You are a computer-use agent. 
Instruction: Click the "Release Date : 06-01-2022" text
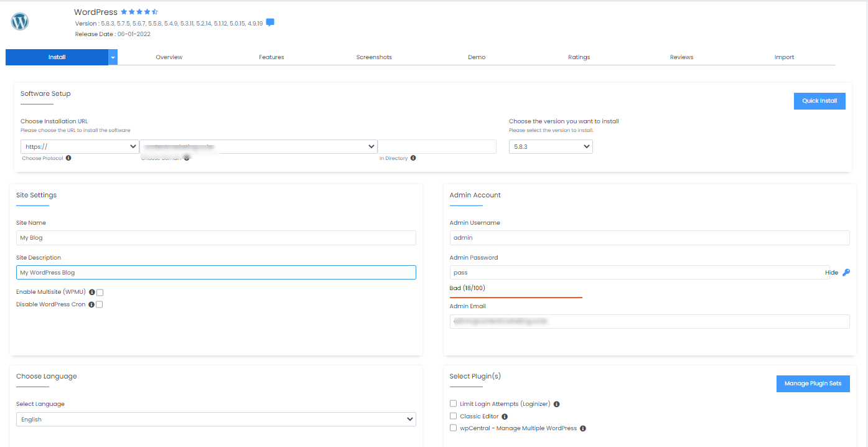point(113,34)
